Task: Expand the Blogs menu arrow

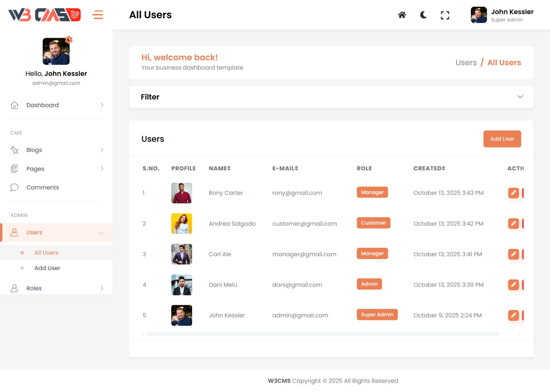Action: point(102,150)
